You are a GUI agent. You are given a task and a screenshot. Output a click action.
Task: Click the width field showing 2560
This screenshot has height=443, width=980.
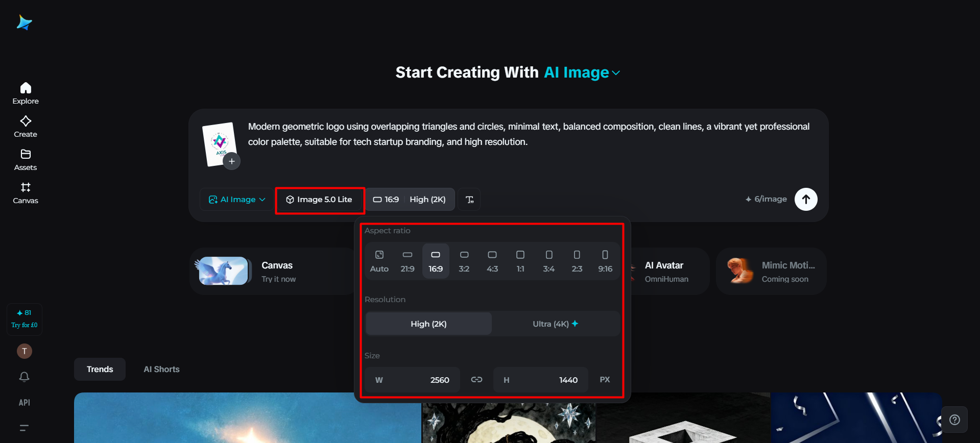[x=413, y=380]
